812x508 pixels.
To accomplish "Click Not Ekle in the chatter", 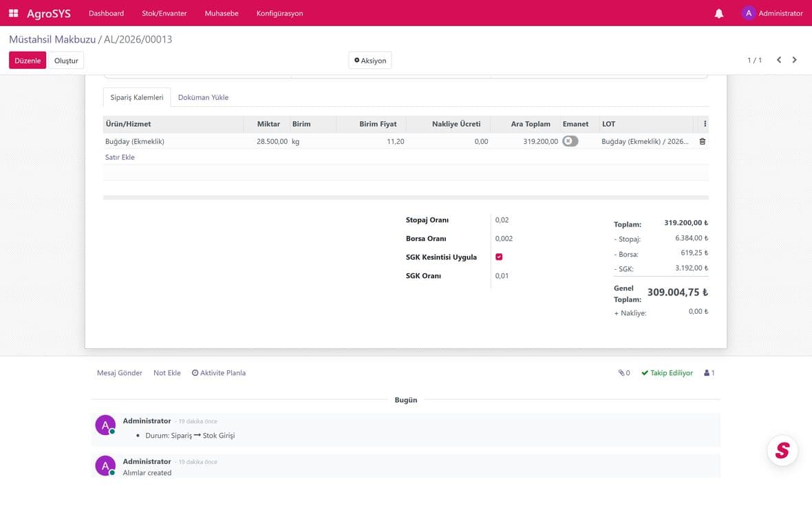I will tap(167, 373).
